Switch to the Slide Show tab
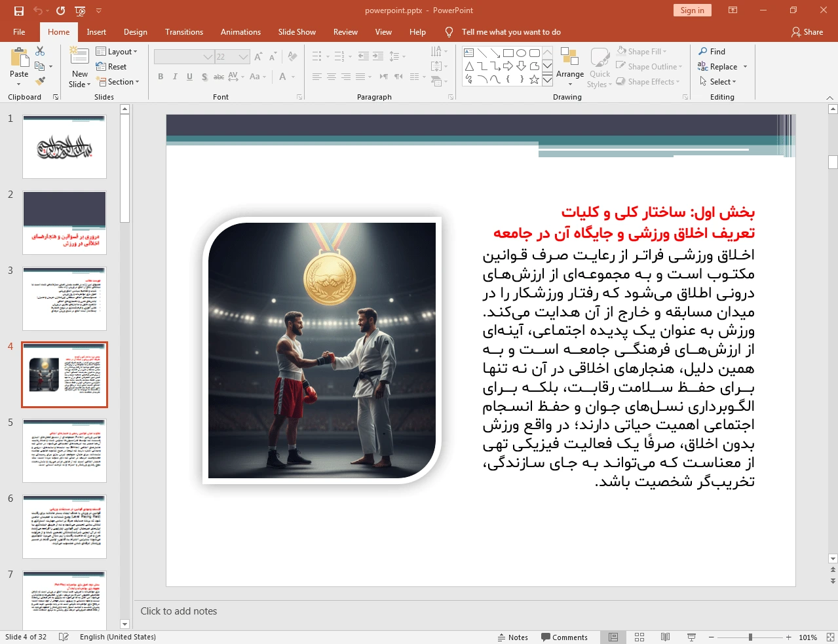The image size is (838, 644). tap(297, 31)
